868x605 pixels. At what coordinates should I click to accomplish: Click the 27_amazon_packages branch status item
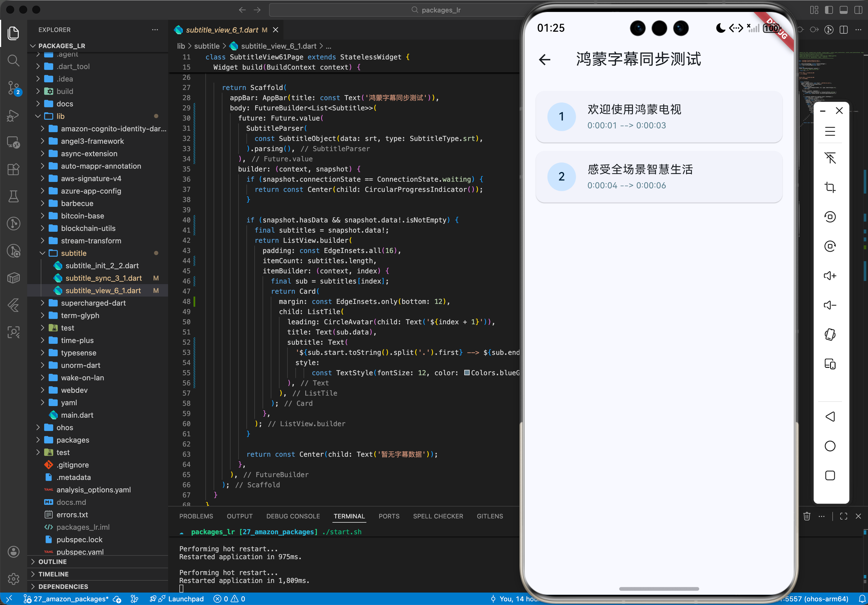(x=66, y=599)
